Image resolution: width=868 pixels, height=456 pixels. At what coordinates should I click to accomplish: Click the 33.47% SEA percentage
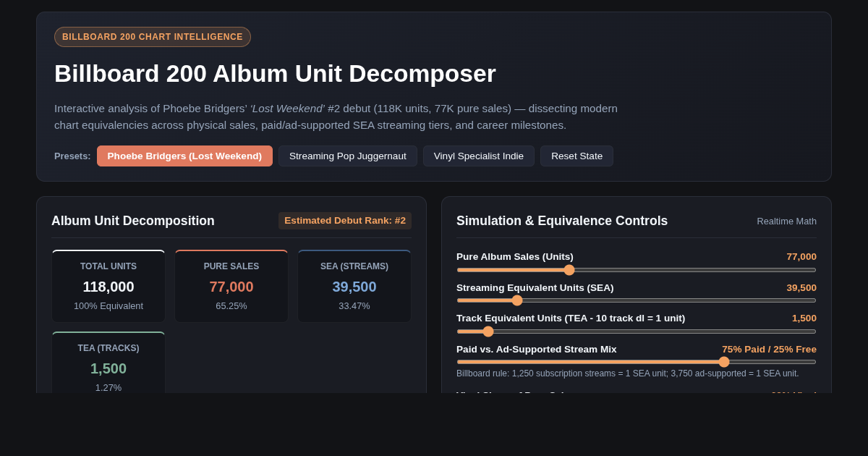(x=354, y=305)
